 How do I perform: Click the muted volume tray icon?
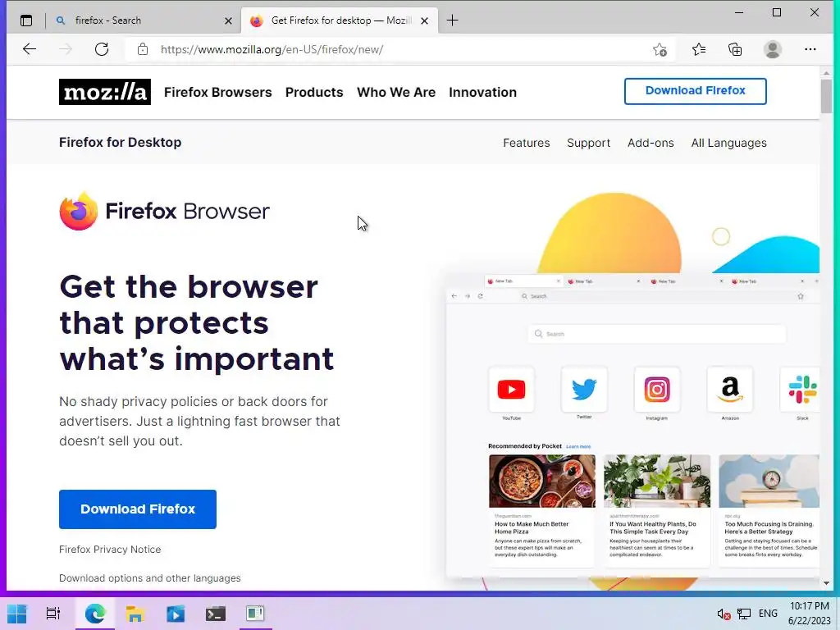coord(724,614)
